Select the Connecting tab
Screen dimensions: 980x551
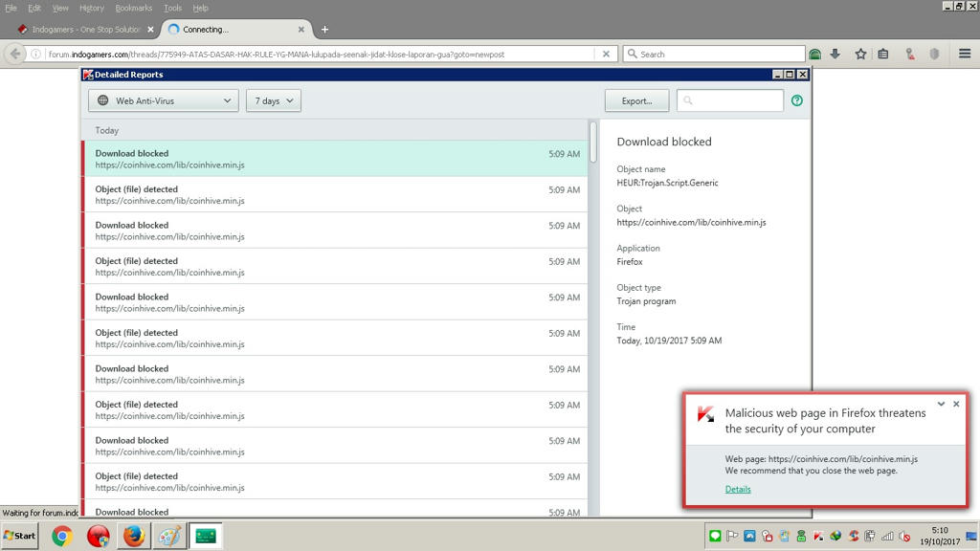point(235,30)
